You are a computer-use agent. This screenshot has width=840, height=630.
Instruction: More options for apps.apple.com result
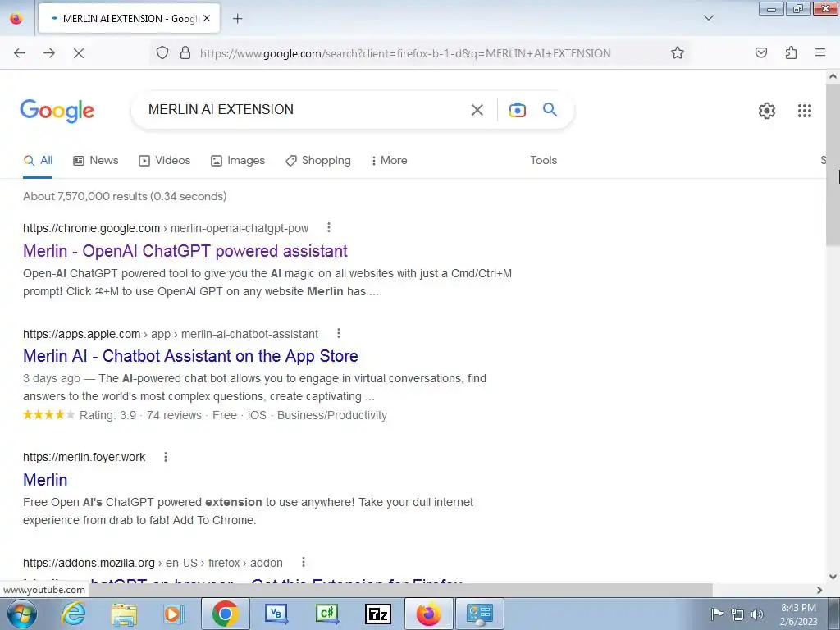(x=339, y=333)
